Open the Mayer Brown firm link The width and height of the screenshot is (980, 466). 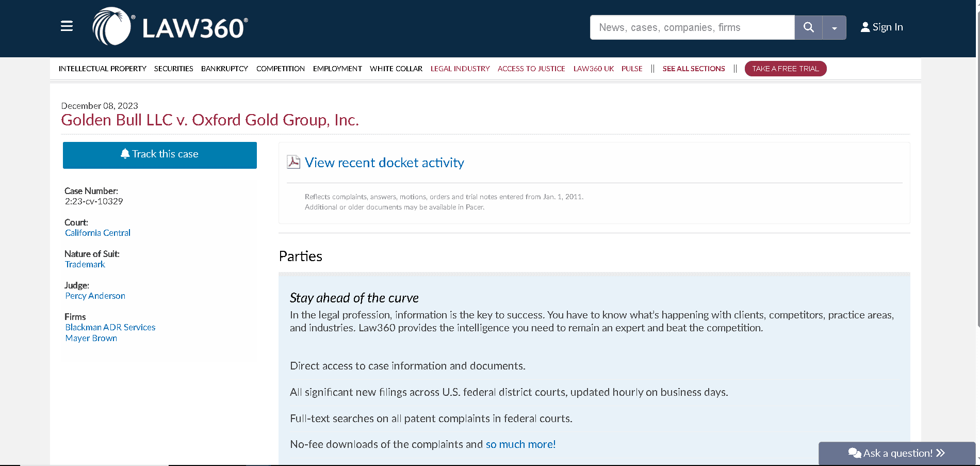91,338
